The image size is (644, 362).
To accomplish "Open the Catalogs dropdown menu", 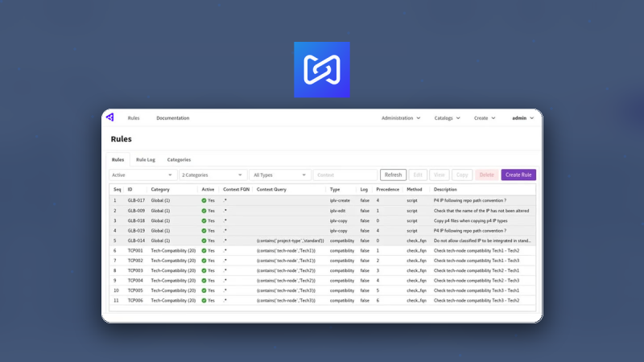I will (x=447, y=118).
